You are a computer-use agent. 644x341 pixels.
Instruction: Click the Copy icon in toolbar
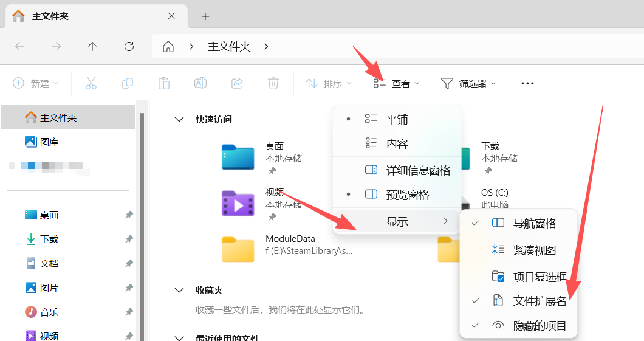(128, 83)
